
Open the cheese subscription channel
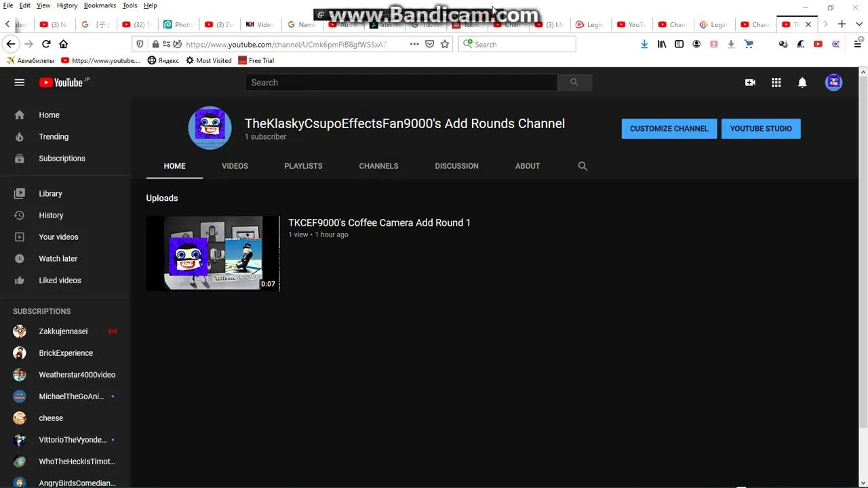coord(65,418)
